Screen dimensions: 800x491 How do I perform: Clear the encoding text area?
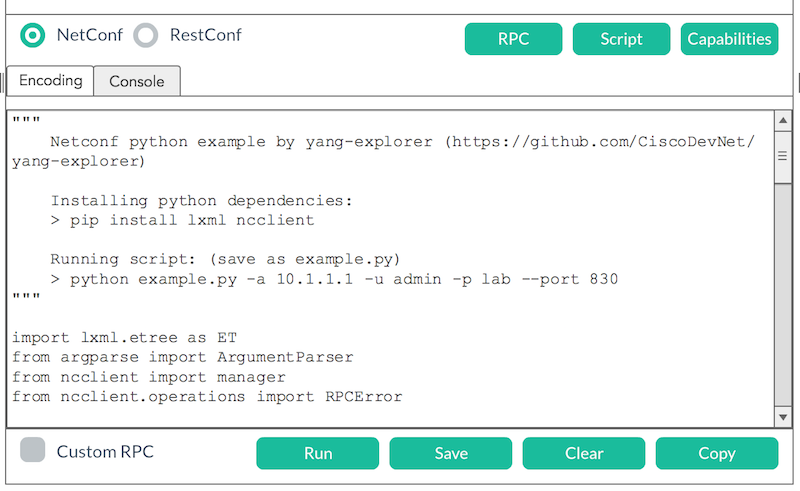click(x=584, y=453)
